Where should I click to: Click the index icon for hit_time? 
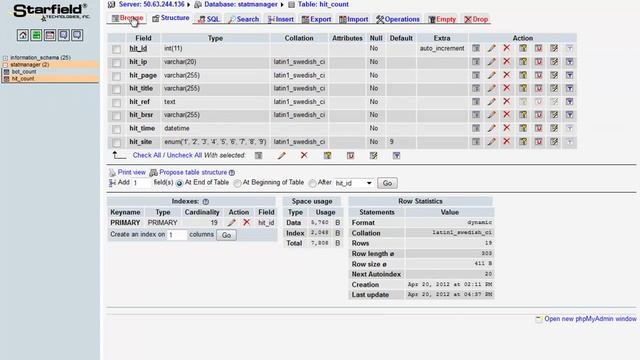coord(554,129)
